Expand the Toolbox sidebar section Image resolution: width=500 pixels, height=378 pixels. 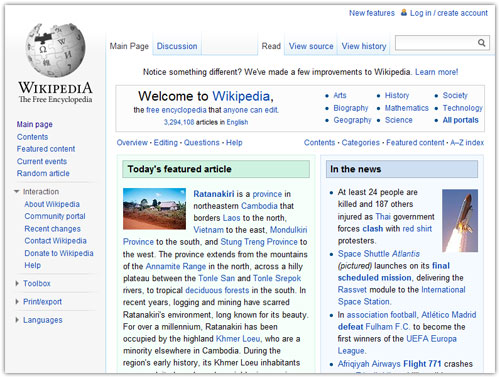[x=17, y=283]
